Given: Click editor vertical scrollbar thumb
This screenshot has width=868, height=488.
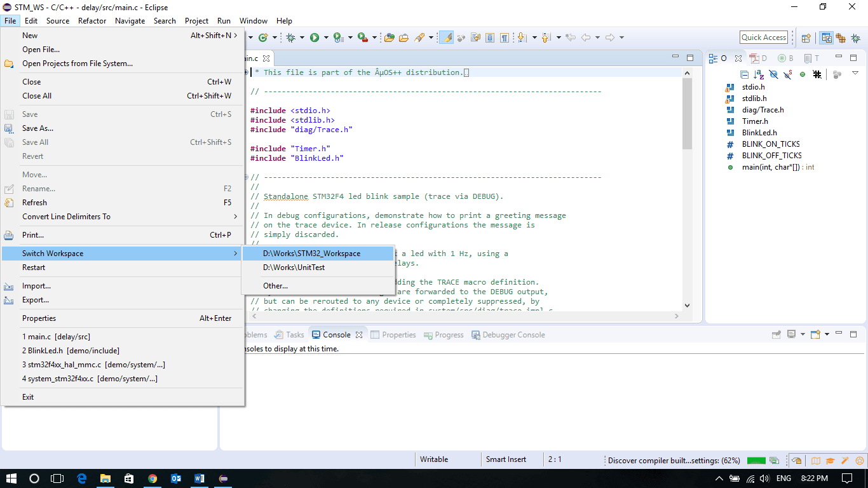Looking at the screenshot, I should click(687, 114).
